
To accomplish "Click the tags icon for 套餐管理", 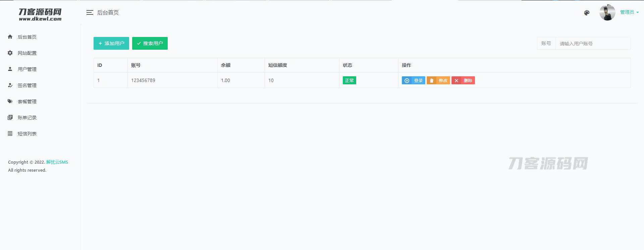I will 10,101.
